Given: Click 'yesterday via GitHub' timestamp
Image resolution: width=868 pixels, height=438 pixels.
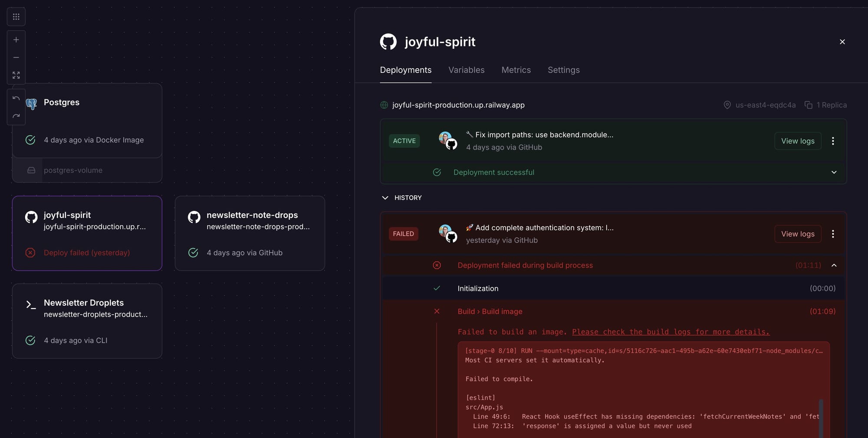Looking at the screenshot, I should 502,240.
